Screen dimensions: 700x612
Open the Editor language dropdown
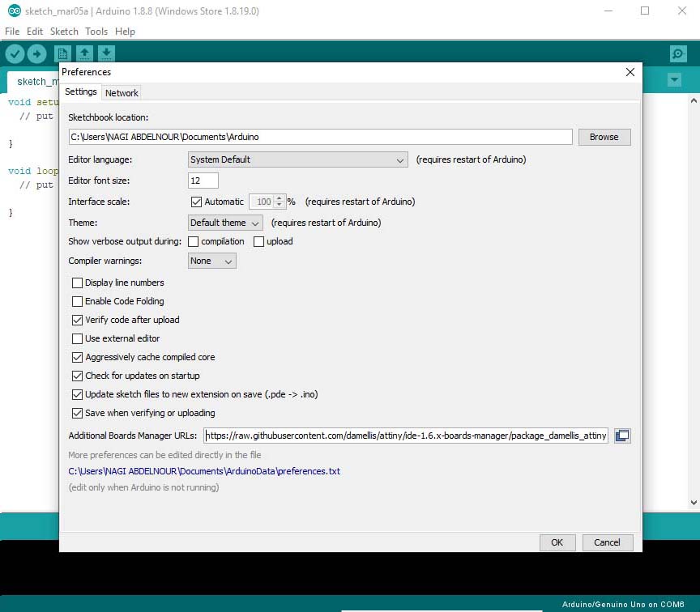298,159
